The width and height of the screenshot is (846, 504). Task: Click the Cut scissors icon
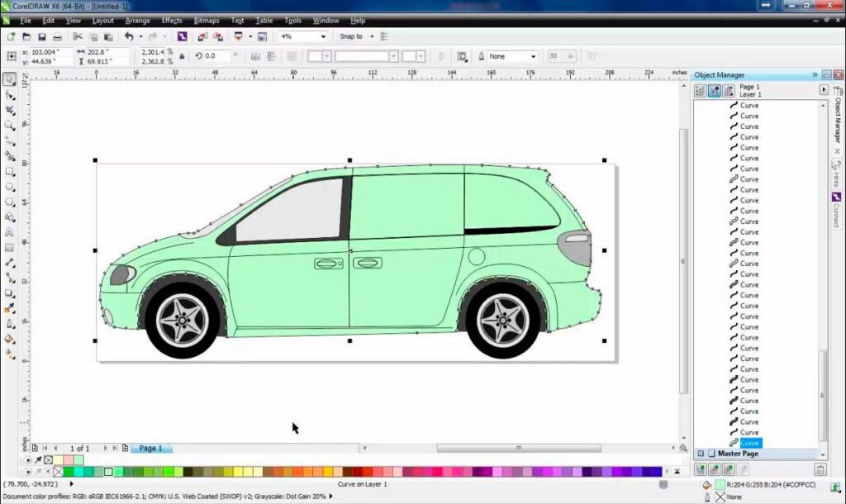coord(78,37)
